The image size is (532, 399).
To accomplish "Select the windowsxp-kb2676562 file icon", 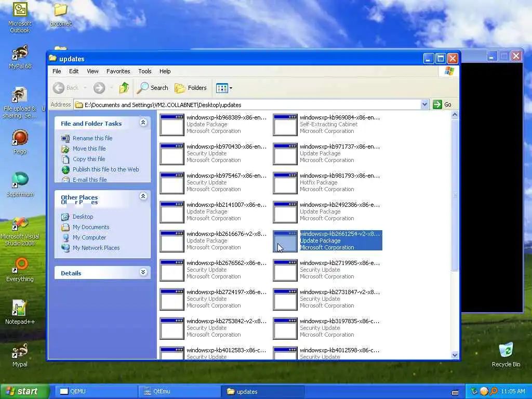I will (x=171, y=270).
